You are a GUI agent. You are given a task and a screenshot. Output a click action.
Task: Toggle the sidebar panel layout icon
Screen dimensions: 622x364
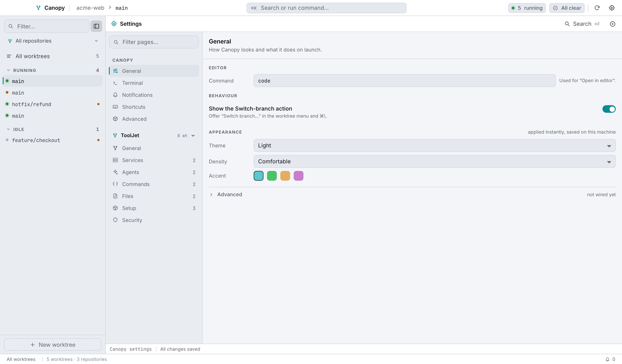(96, 26)
